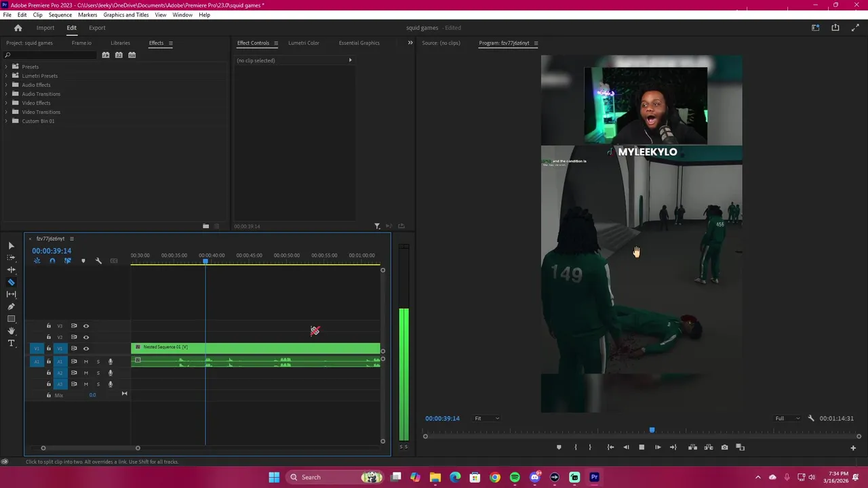
Task: Stop playback in Program monitor
Action: [x=642, y=447]
